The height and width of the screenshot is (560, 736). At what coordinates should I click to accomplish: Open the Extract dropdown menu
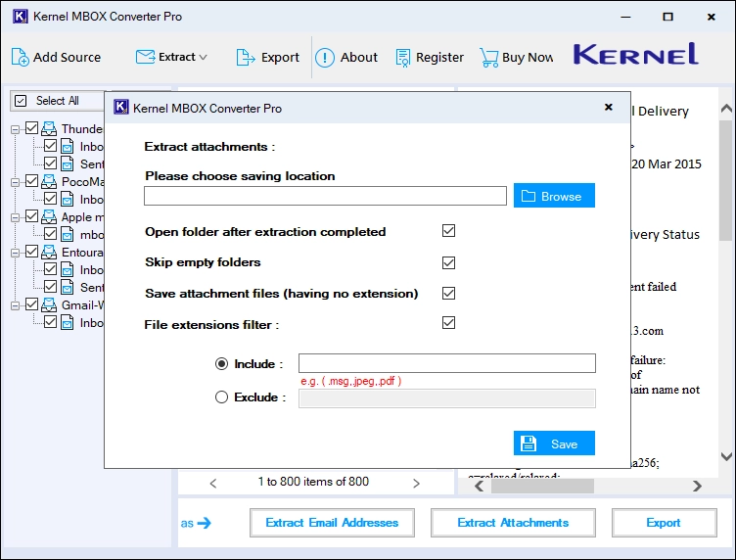204,57
